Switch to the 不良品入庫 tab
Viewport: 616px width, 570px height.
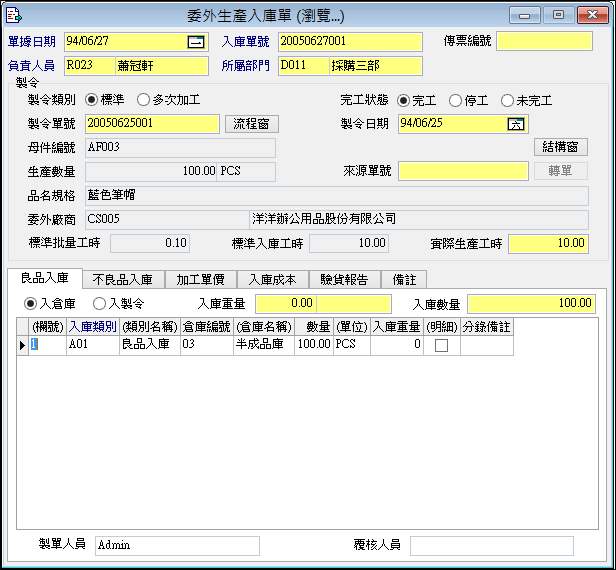click(121, 279)
